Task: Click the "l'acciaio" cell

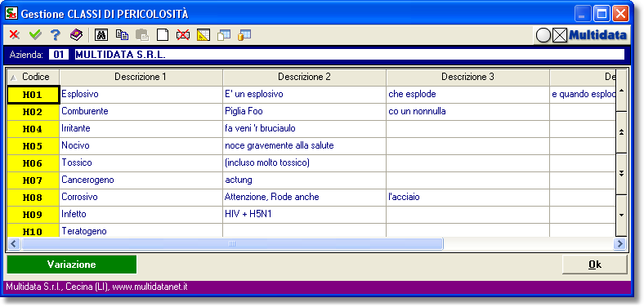Action: (x=467, y=198)
